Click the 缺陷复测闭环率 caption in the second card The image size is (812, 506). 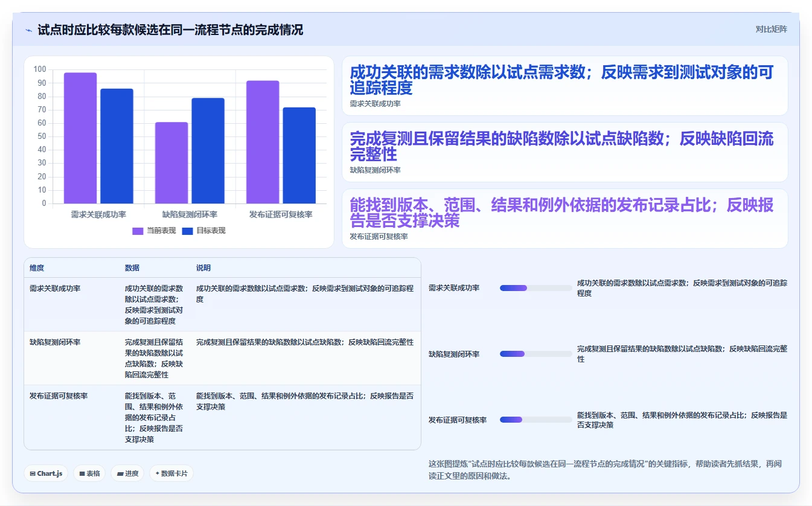coord(375,170)
